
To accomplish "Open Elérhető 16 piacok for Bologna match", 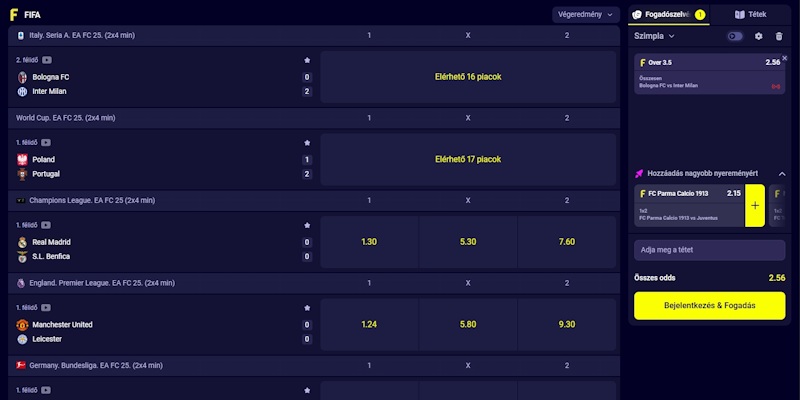I will 468,77.
